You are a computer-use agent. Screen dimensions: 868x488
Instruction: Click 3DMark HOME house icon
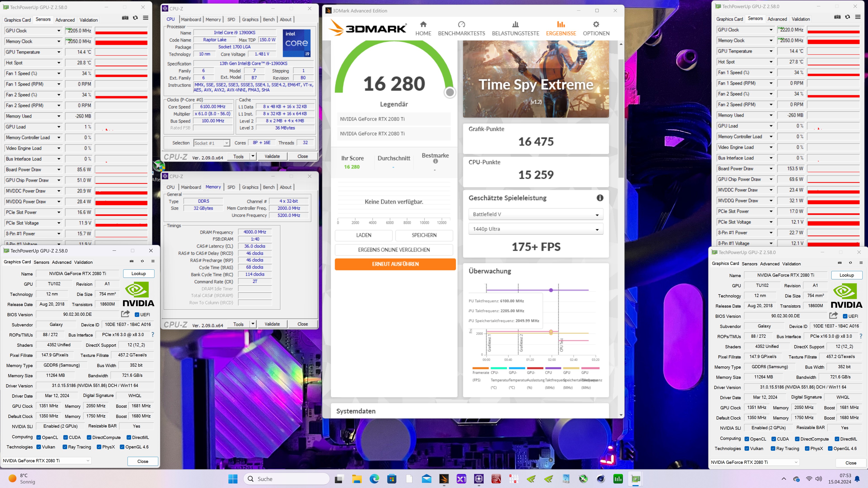(x=423, y=24)
